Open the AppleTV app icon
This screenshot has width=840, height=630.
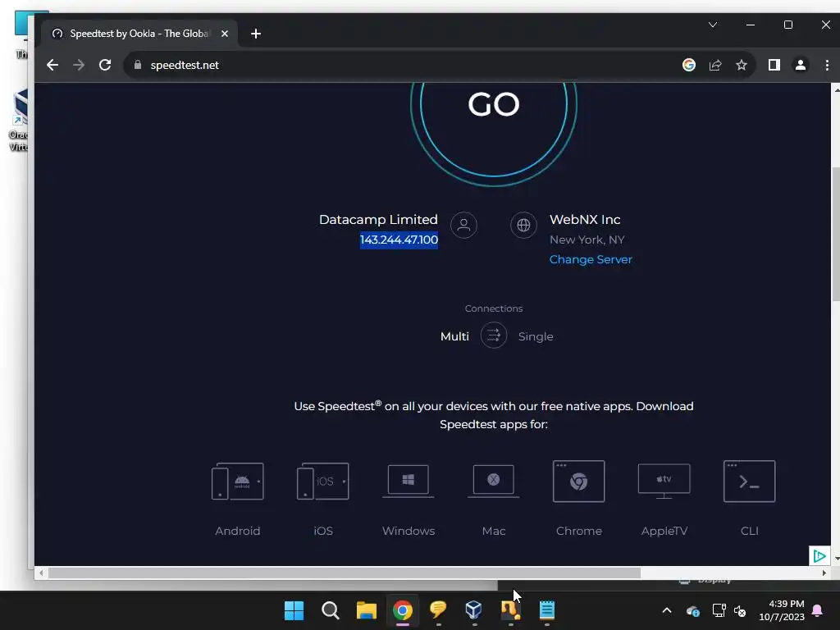(664, 481)
